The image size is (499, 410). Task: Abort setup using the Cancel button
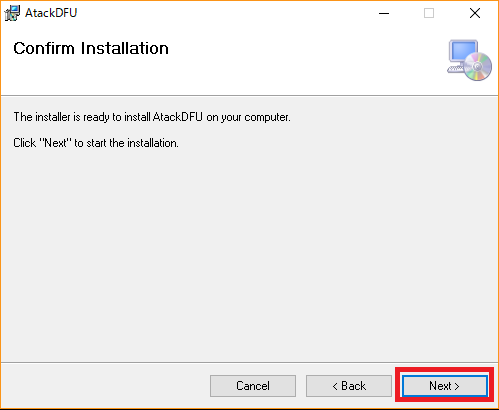253,386
